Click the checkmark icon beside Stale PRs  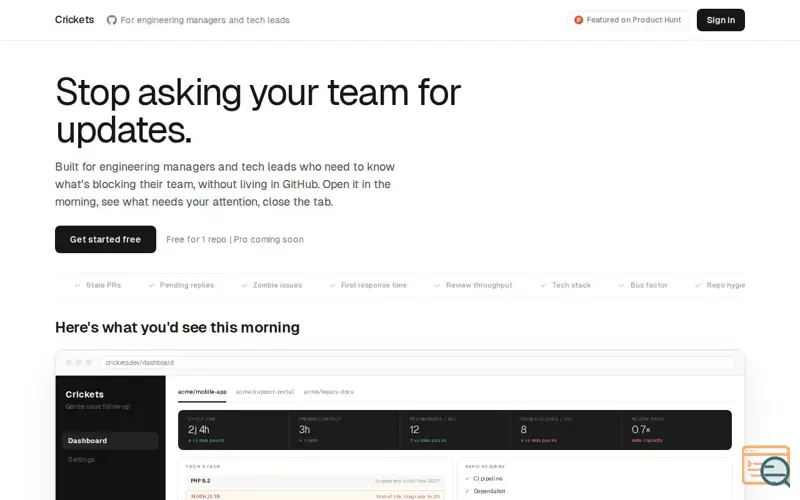click(77, 285)
